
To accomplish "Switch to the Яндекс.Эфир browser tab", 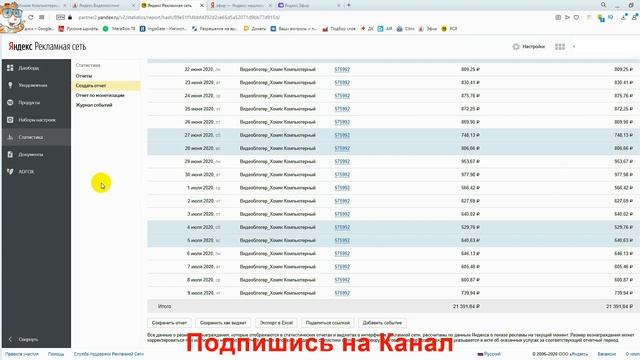I will [x=297, y=5].
